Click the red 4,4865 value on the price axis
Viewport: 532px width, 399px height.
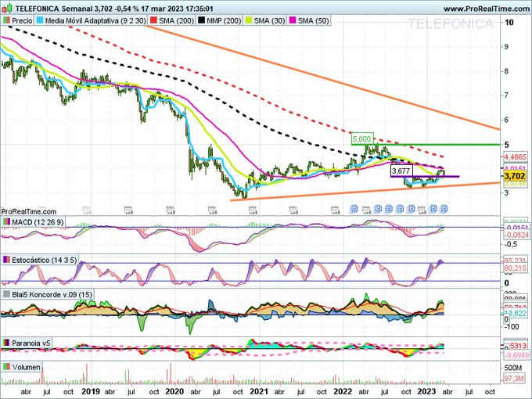(x=515, y=157)
